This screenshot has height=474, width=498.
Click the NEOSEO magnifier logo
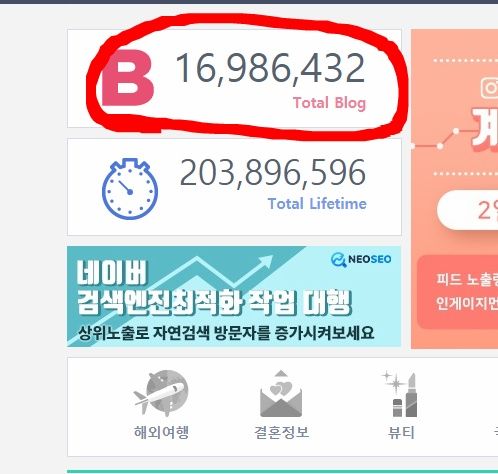coord(361,259)
